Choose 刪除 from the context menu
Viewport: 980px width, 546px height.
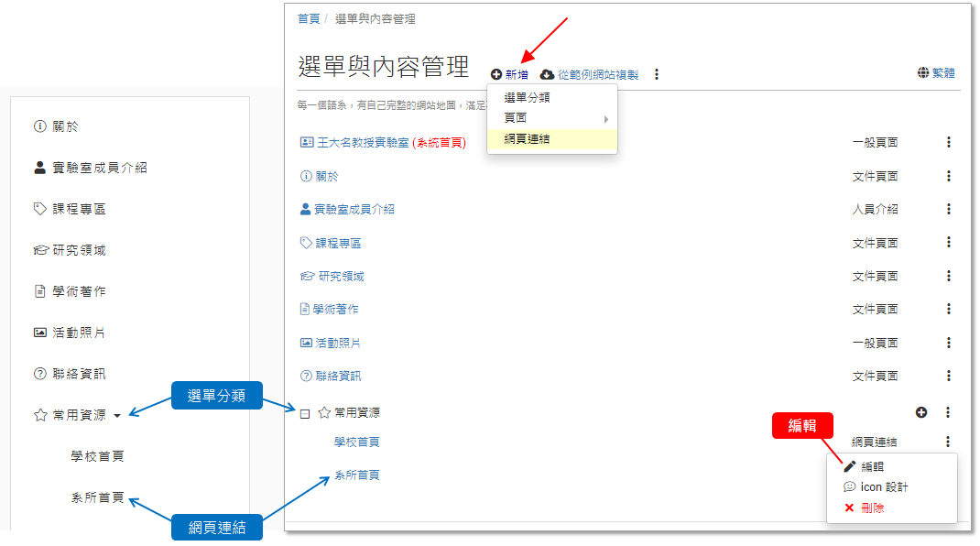[x=871, y=508]
